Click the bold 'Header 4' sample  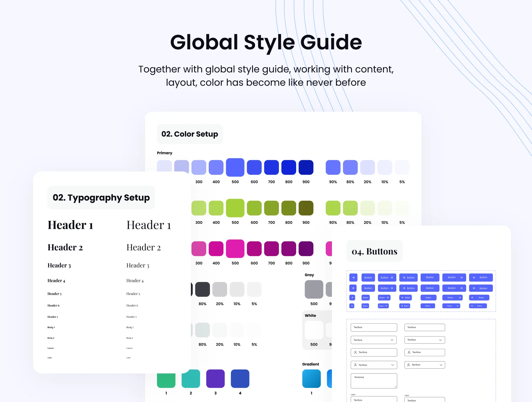coord(56,281)
